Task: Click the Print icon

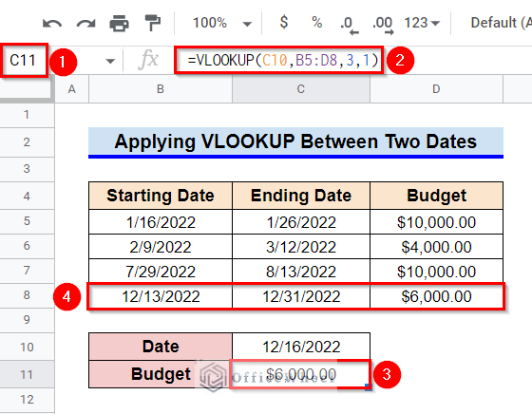Action: pos(119,24)
